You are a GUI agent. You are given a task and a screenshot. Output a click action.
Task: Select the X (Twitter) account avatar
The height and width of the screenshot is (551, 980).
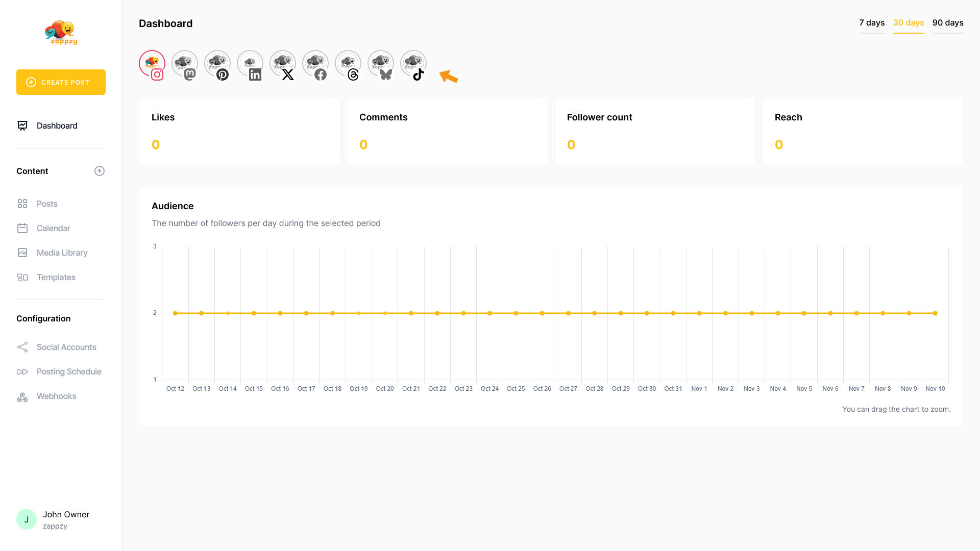(x=283, y=64)
